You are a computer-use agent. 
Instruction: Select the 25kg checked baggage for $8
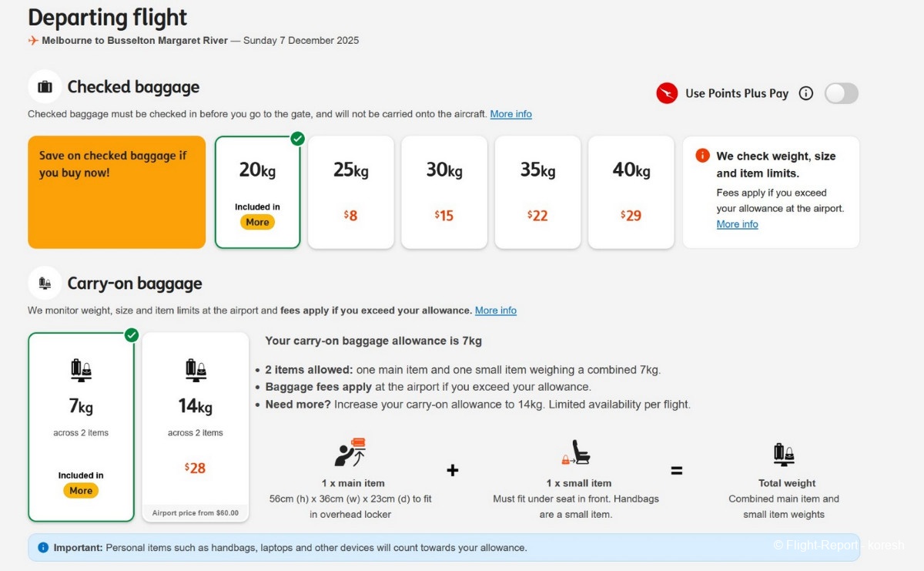pyautogui.click(x=350, y=193)
